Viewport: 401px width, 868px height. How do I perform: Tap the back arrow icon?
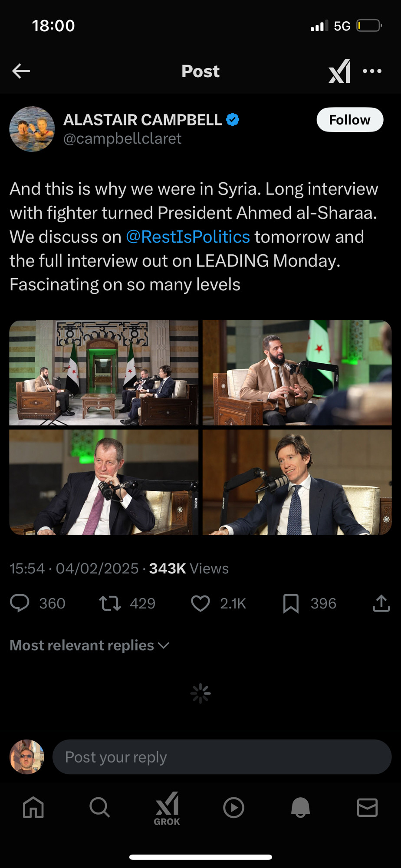(21, 71)
